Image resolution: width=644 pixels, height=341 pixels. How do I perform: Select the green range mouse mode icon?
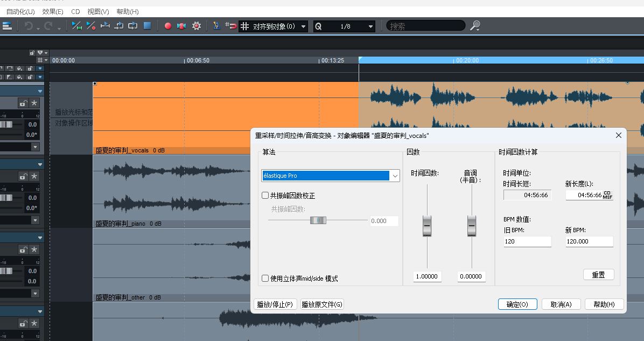[x=77, y=26]
